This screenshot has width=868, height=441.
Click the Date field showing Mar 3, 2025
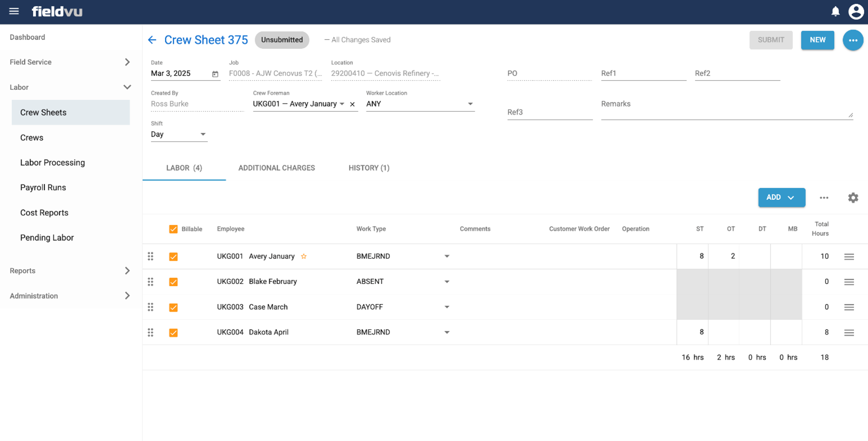[x=185, y=73]
